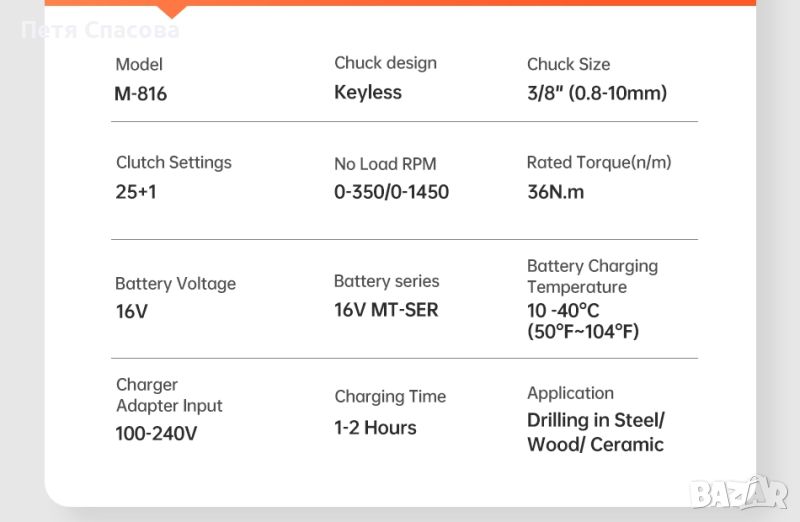Click the Battery Voltage label

tap(175, 284)
